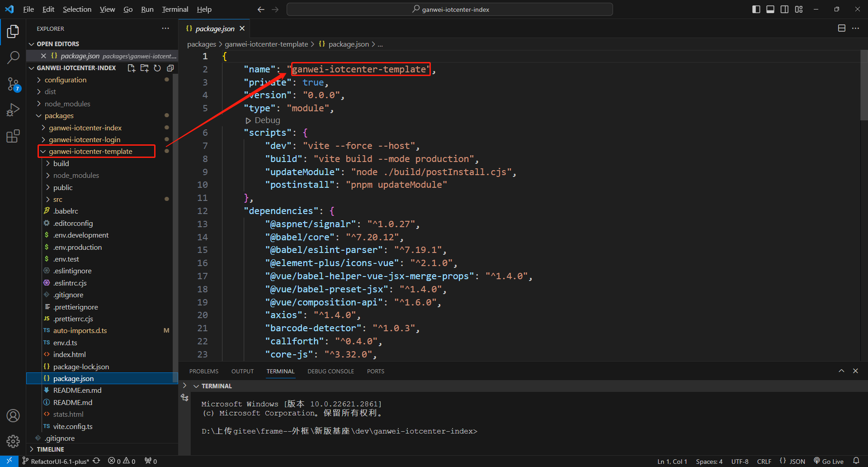Open Spaces: 4 indentation setting
The image size is (868, 467).
(x=709, y=461)
